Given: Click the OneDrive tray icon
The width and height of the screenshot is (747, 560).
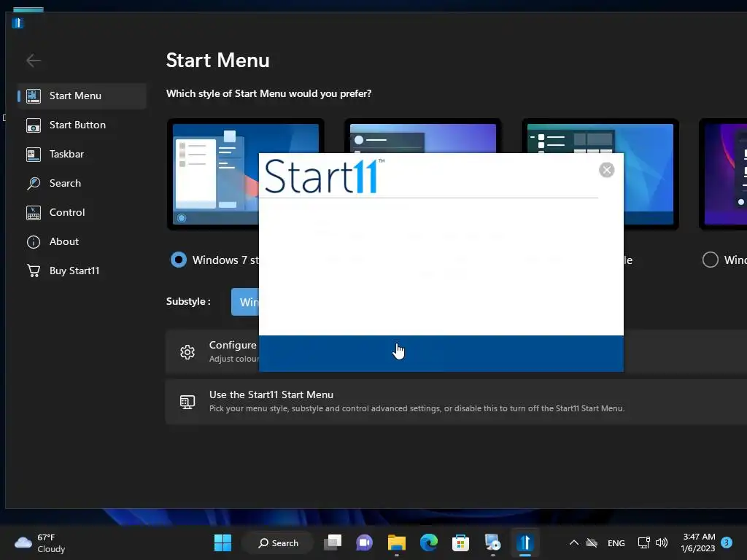Looking at the screenshot, I should coord(592,542).
